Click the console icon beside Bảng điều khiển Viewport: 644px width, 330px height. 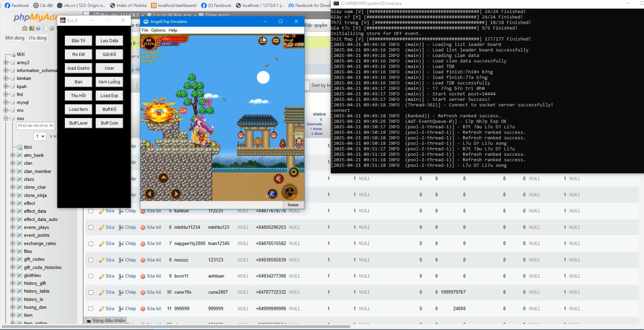tap(89, 321)
